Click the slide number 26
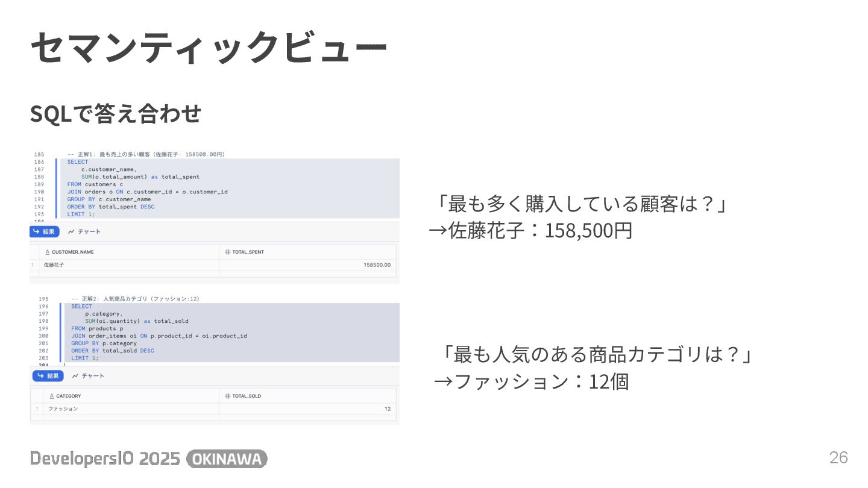This screenshot has height=488, width=868. [838, 458]
